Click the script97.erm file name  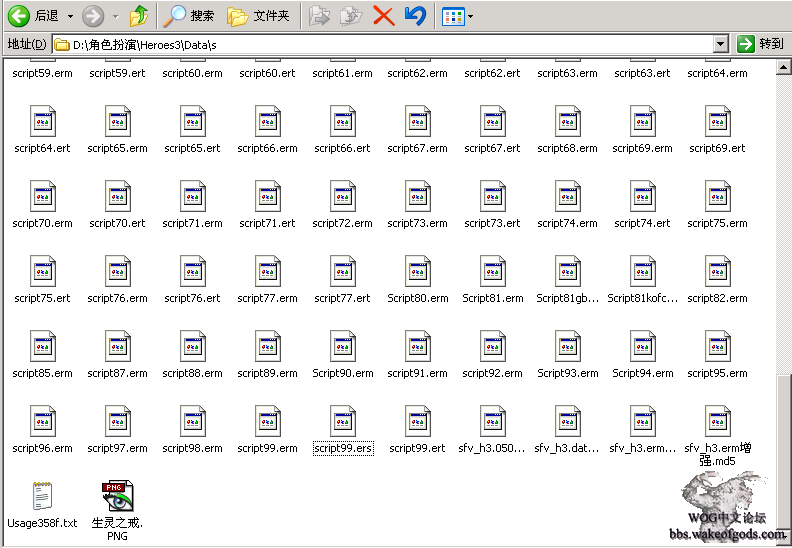(117, 448)
